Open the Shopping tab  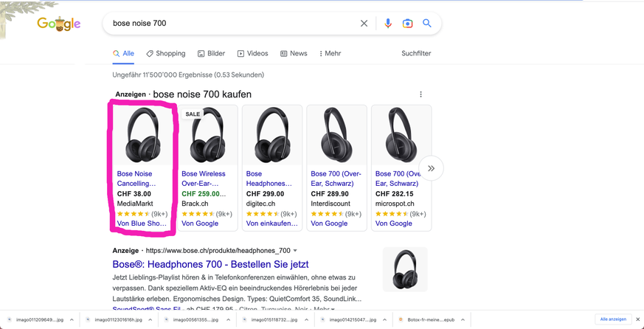click(x=165, y=54)
